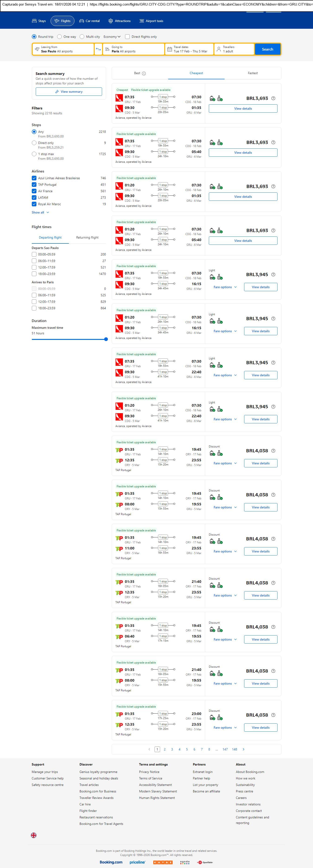
Task: Click the Travel dates field
Action: click(190, 49)
